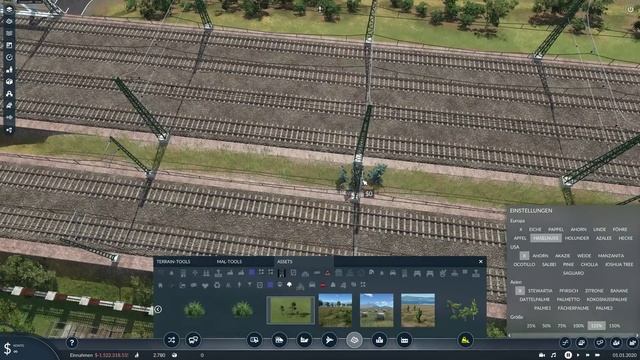Toggle LINDE tree option
640x360 pixels.
(600, 230)
